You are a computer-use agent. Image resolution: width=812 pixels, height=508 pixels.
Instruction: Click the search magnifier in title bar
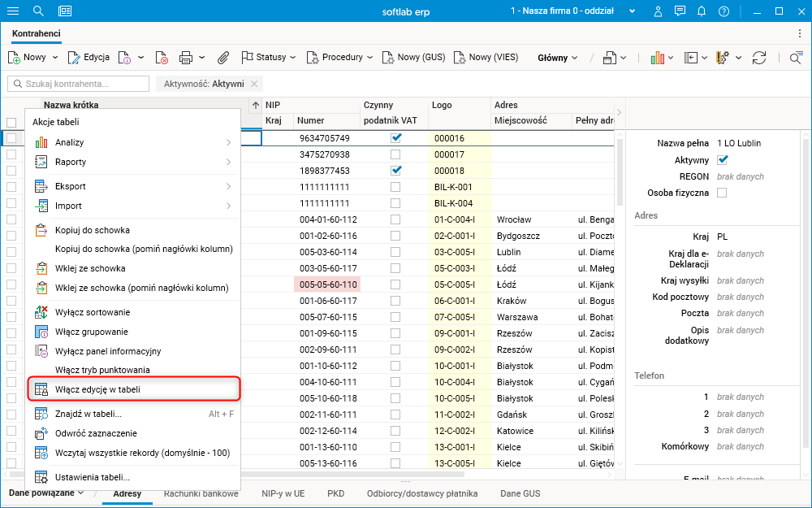[38, 11]
